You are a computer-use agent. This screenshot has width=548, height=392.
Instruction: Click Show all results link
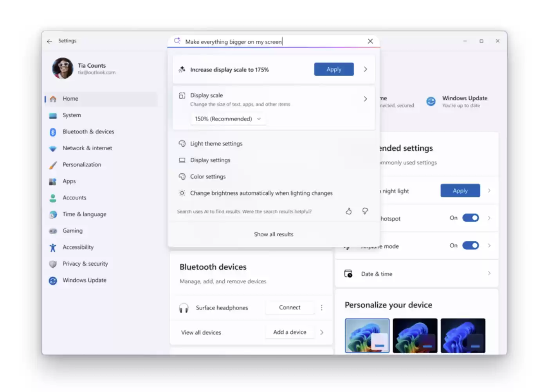[273, 234]
